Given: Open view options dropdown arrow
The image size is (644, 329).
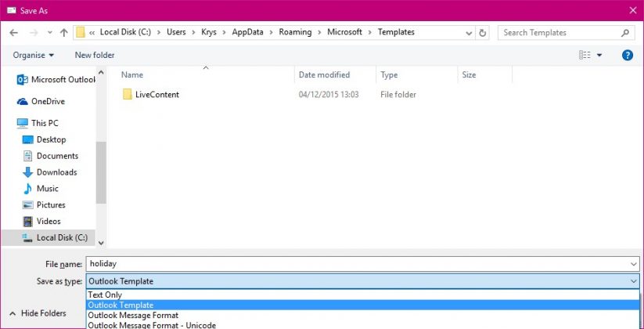Looking at the screenshot, I should point(599,55).
